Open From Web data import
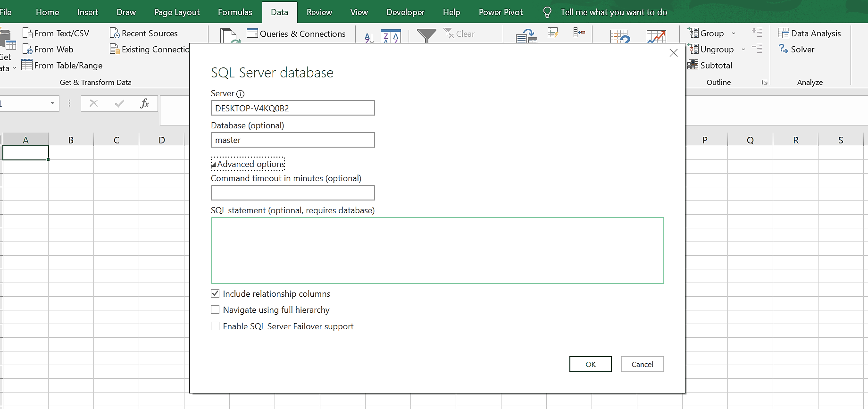Screen dimensions: 868x409 [48, 50]
